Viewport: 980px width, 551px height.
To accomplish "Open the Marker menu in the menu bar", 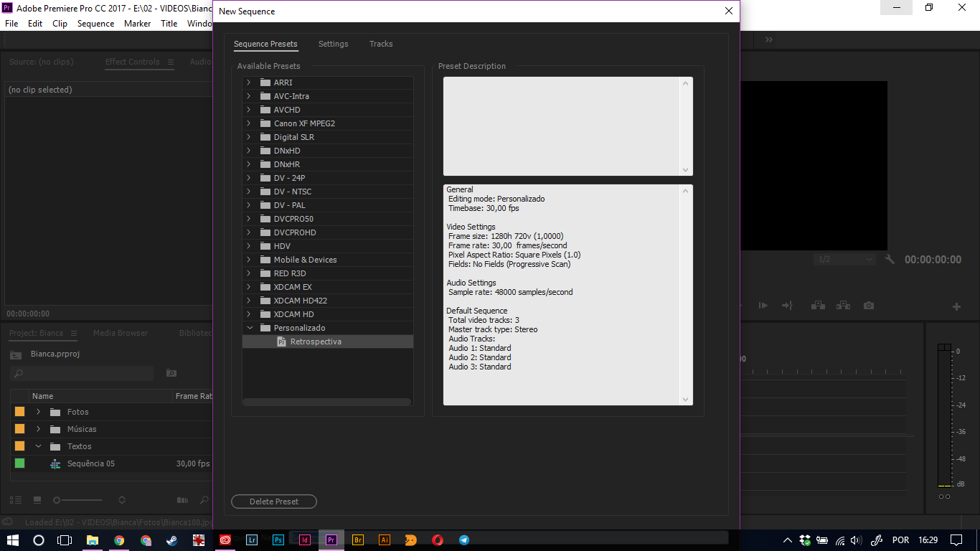I will (137, 24).
